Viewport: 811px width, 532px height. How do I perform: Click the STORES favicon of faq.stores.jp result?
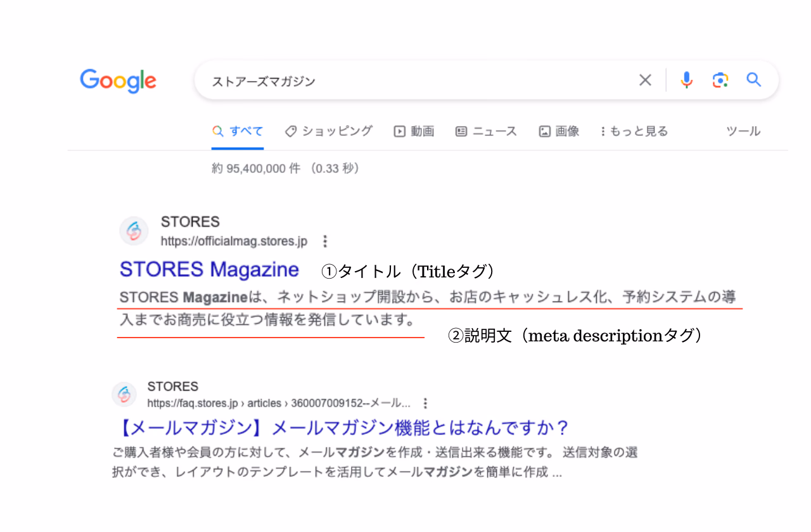coord(124,395)
